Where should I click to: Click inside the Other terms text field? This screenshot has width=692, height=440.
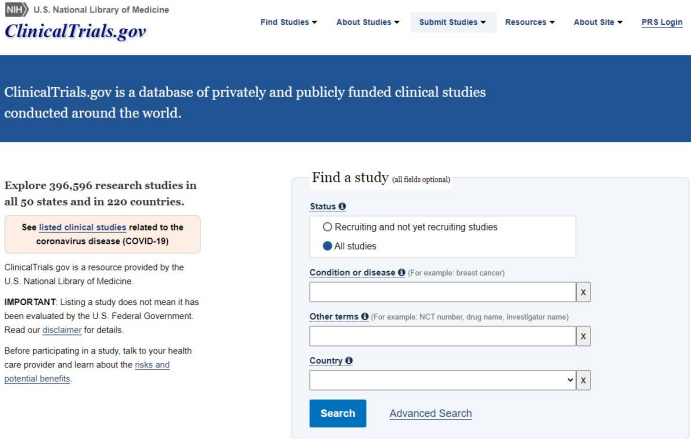(442, 337)
